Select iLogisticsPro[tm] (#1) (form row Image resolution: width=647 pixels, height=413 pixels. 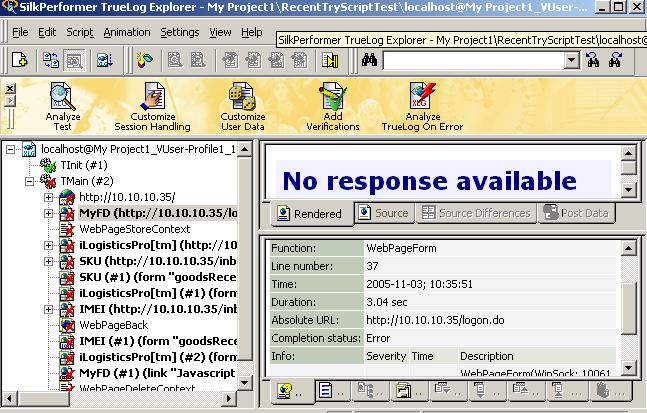(x=158, y=293)
